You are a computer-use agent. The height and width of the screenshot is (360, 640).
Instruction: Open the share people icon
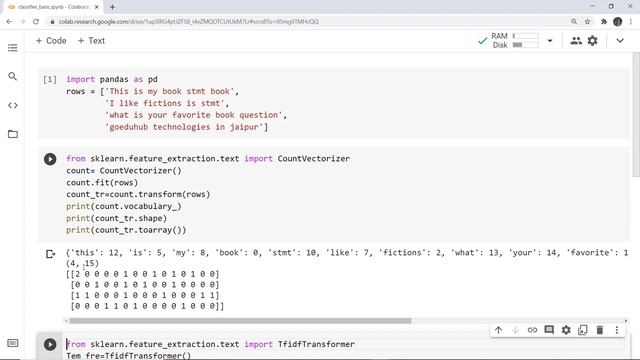(576, 40)
